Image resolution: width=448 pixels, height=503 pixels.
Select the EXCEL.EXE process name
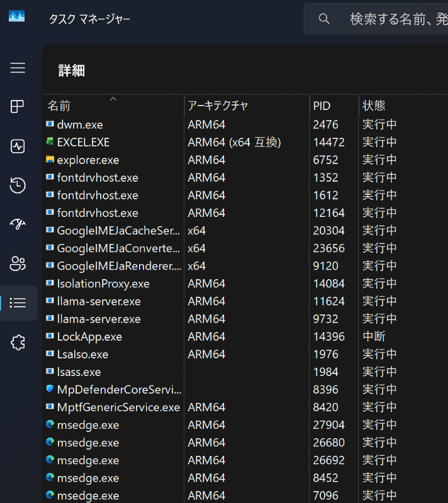(x=83, y=142)
